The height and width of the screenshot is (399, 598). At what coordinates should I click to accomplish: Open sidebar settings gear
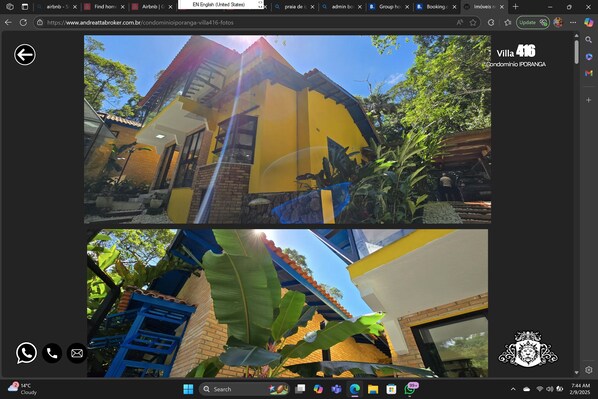(588, 370)
